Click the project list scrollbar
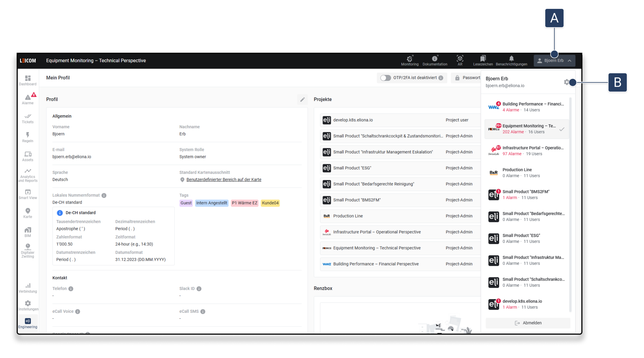Viewport: 644px width, 358px height. 570,204
